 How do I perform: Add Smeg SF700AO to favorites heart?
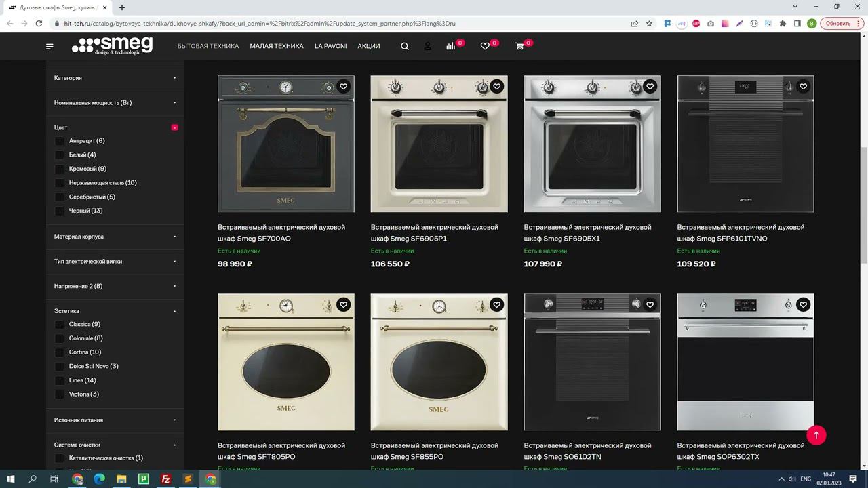pos(344,87)
